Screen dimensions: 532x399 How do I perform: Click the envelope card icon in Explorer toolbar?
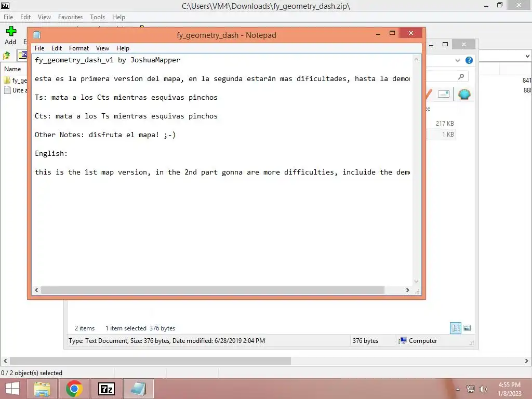coord(444,94)
